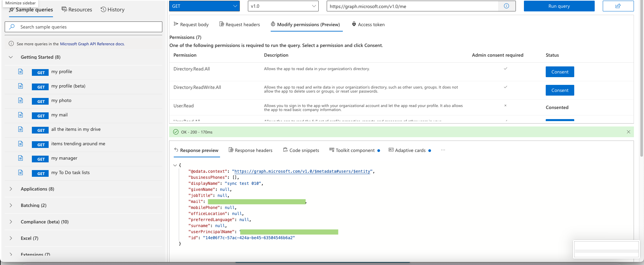This screenshot has height=265, width=644.
Task: Click the document icon beside my mail
Action: click(20, 115)
